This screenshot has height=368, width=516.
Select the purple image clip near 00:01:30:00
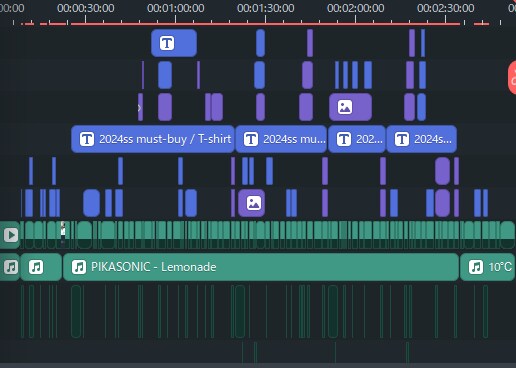pyautogui.click(x=252, y=203)
